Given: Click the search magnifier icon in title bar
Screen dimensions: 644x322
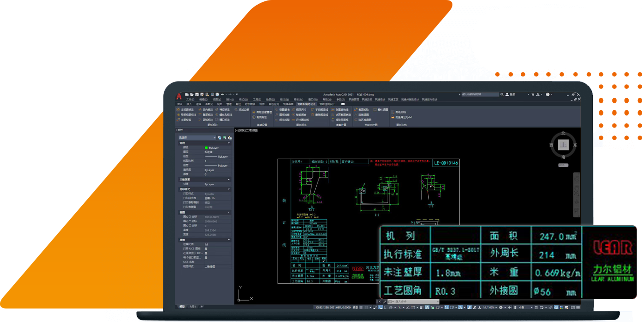Looking at the screenshot, I should (x=502, y=94).
